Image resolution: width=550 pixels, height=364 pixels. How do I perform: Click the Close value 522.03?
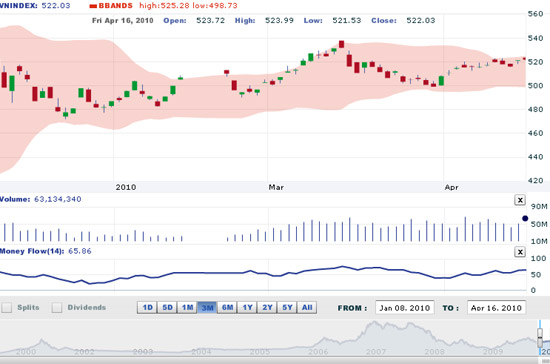(x=421, y=20)
